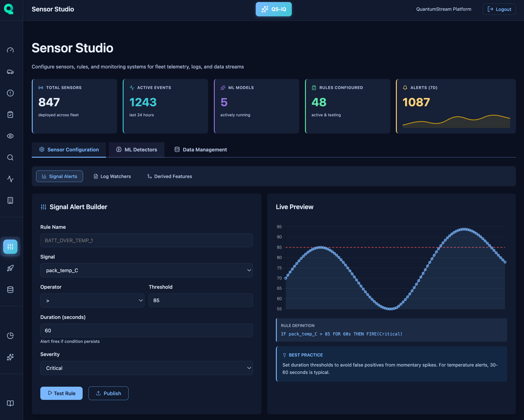Select the telemetry waveform icon
Image resolution: width=524 pixels, height=420 pixels.
tap(10, 179)
